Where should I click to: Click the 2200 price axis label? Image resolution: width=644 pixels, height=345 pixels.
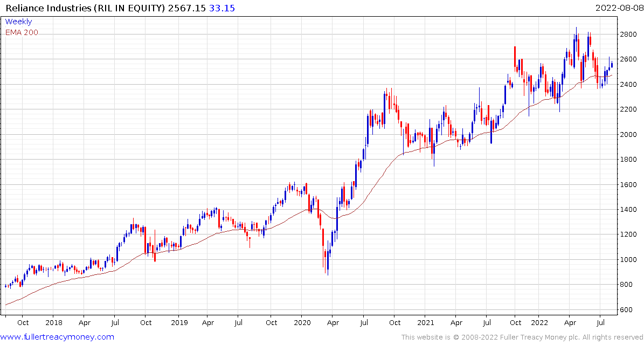[628, 109]
